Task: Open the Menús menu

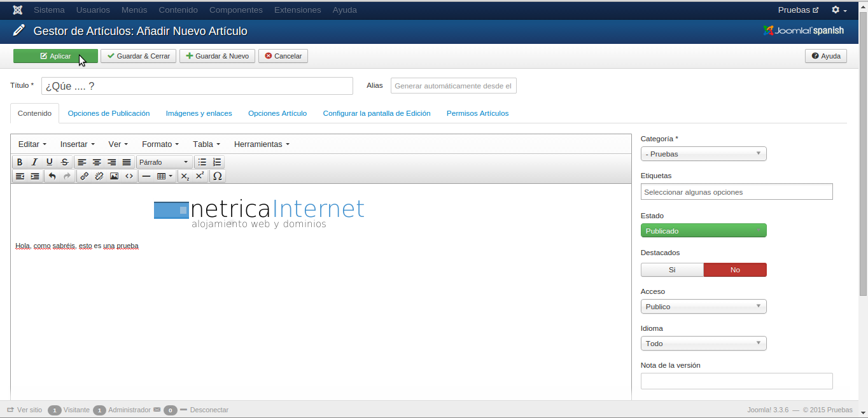Action: click(134, 10)
